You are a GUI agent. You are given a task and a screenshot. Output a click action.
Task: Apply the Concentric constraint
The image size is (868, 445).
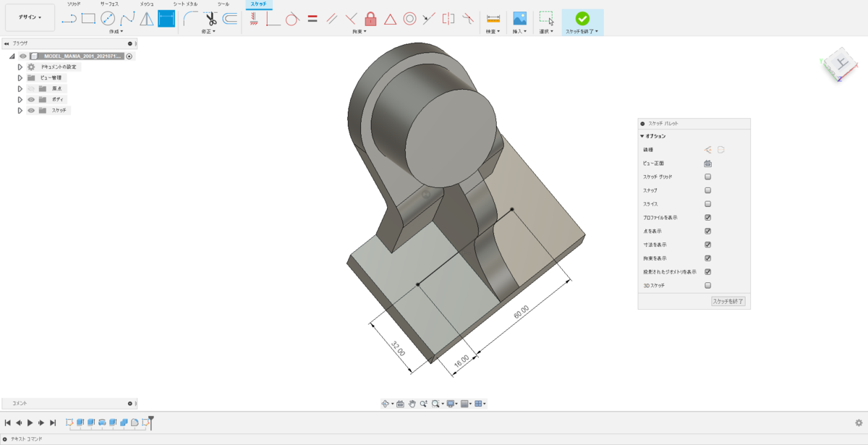pos(409,19)
